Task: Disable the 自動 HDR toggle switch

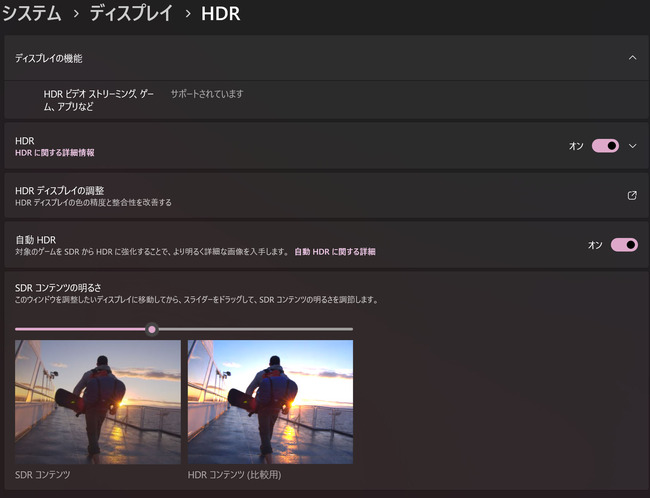Action: point(624,245)
